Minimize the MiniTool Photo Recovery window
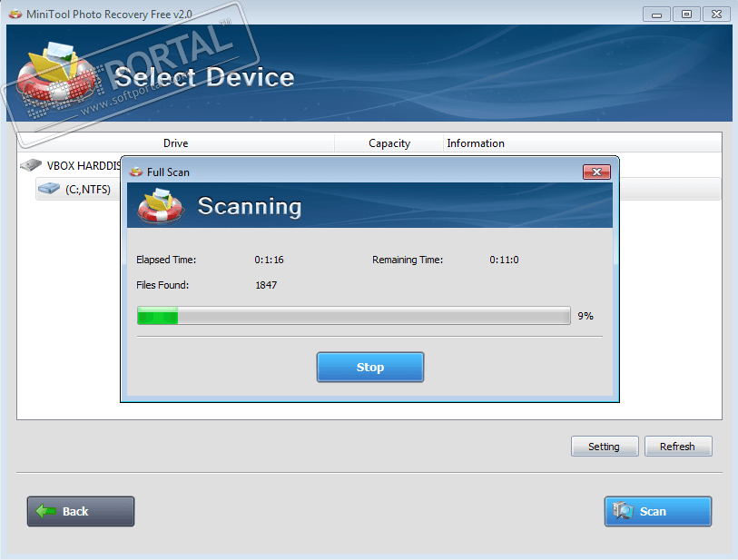 pos(656,15)
